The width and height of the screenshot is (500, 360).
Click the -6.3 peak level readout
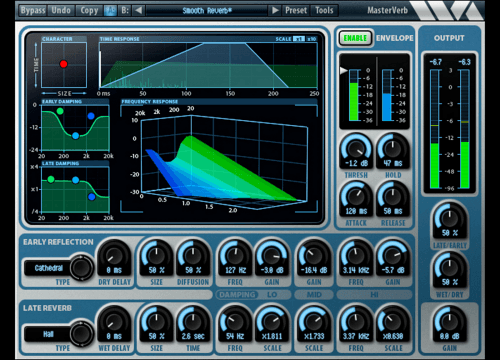(x=464, y=62)
